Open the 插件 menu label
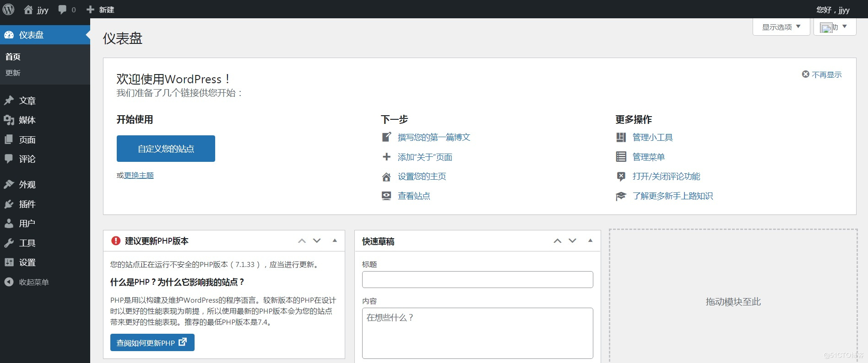The image size is (868, 363). pos(27,204)
